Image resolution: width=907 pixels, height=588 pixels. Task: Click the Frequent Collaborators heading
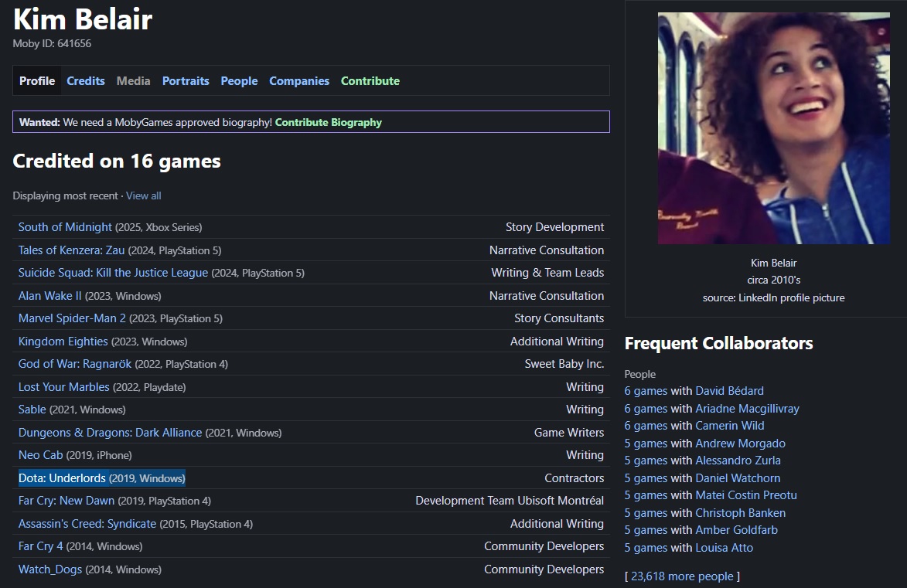(718, 343)
